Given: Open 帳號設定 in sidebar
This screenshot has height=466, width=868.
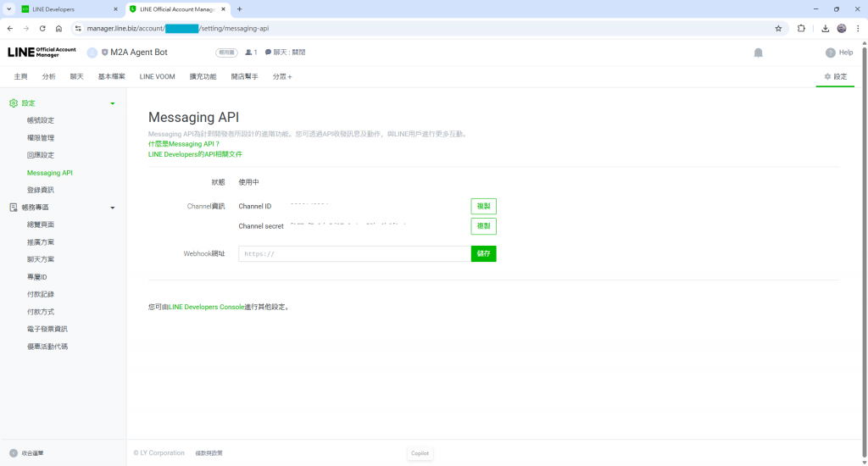Looking at the screenshot, I should (41, 120).
